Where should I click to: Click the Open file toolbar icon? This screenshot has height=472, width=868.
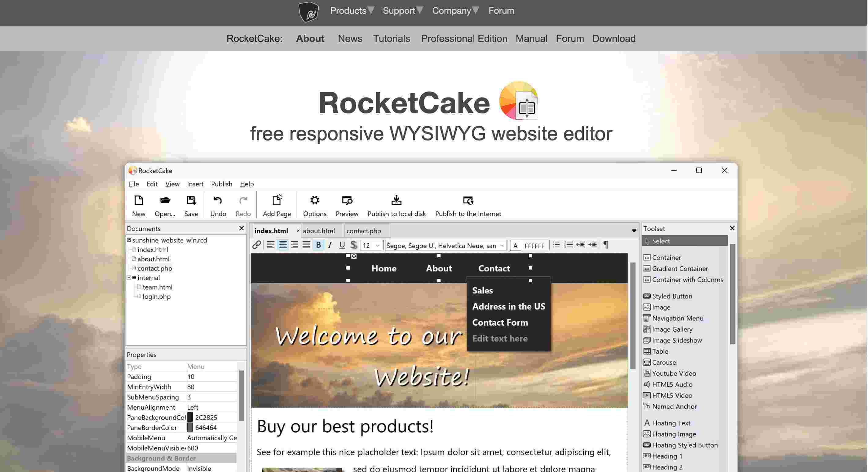click(165, 200)
